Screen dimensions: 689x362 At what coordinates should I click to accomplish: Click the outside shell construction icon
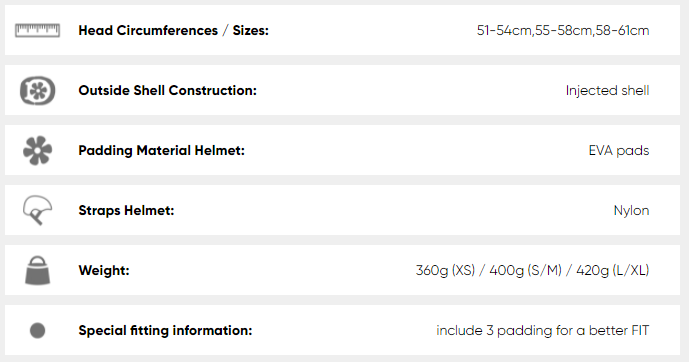coord(37,90)
